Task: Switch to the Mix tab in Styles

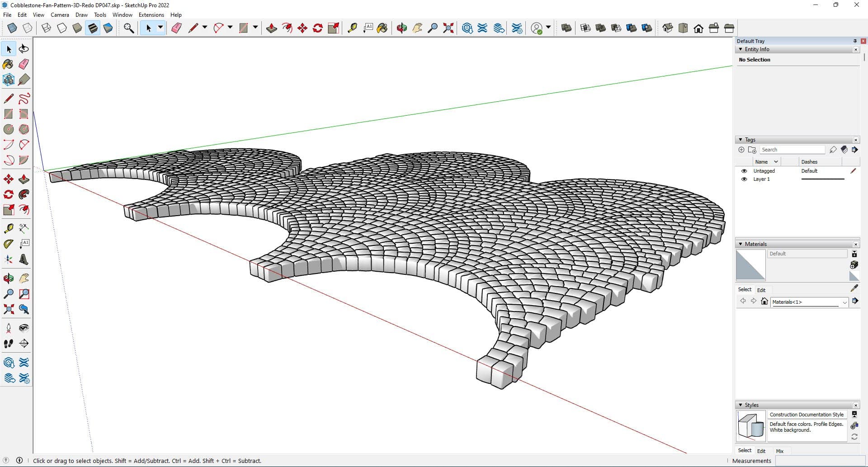Action: click(x=779, y=451)
